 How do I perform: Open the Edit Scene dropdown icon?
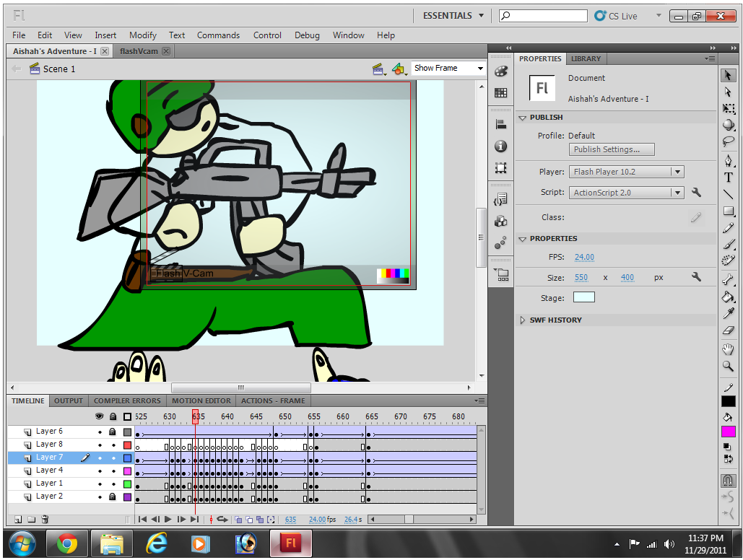coord(378,69)
